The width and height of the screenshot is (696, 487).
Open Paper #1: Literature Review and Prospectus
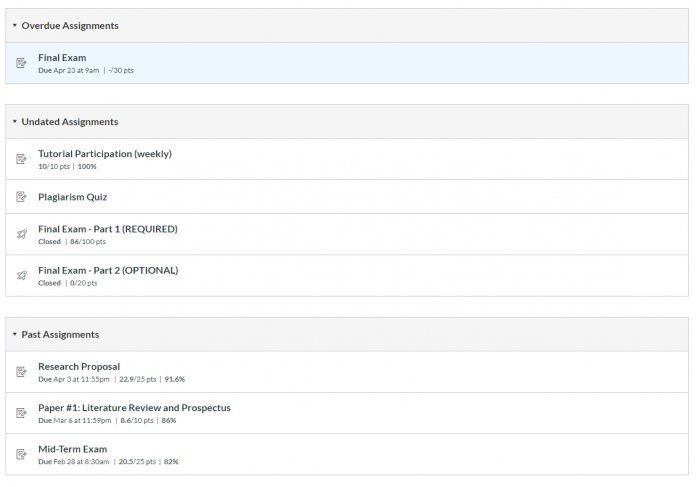coord(134,408)
